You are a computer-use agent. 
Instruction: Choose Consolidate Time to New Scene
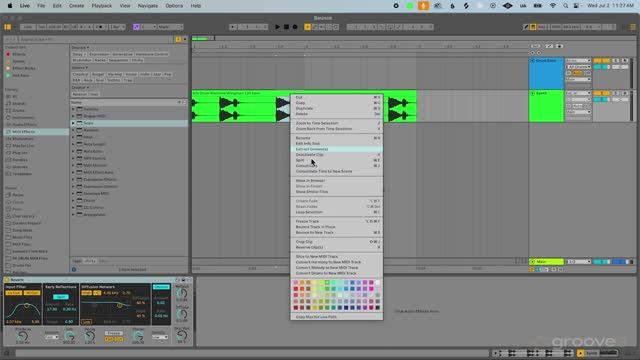coord(337,171)
